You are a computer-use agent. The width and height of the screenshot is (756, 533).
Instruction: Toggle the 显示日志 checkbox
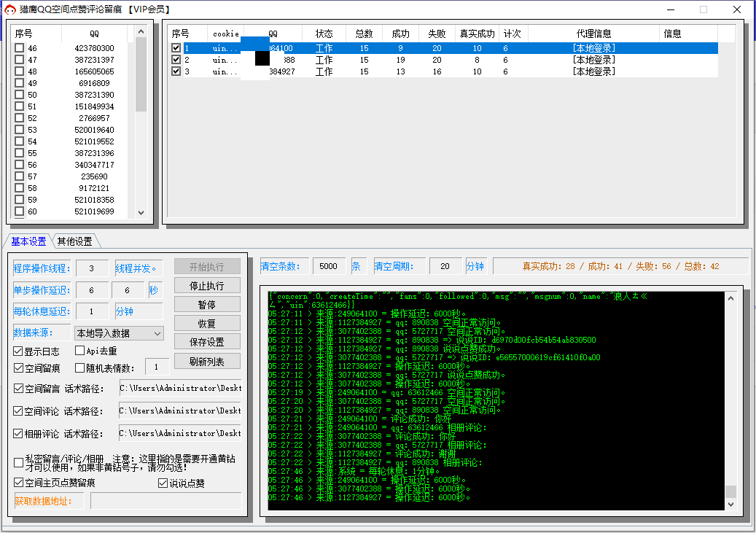18,351
